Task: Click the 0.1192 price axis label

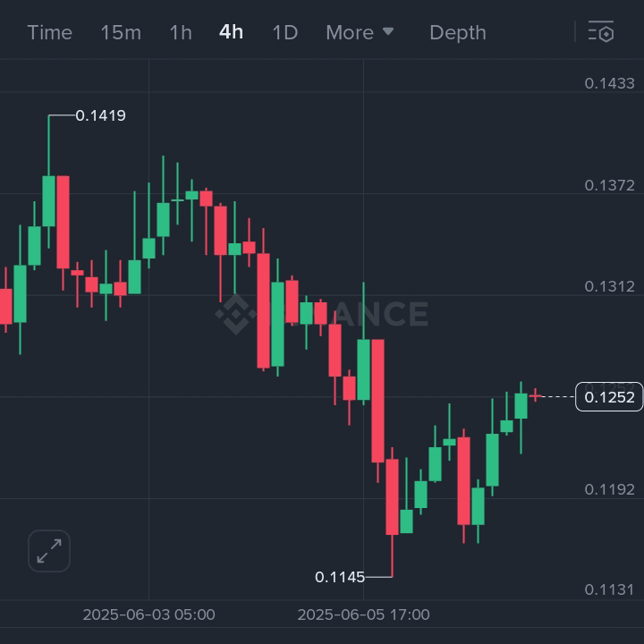Action: click(609, 489)
